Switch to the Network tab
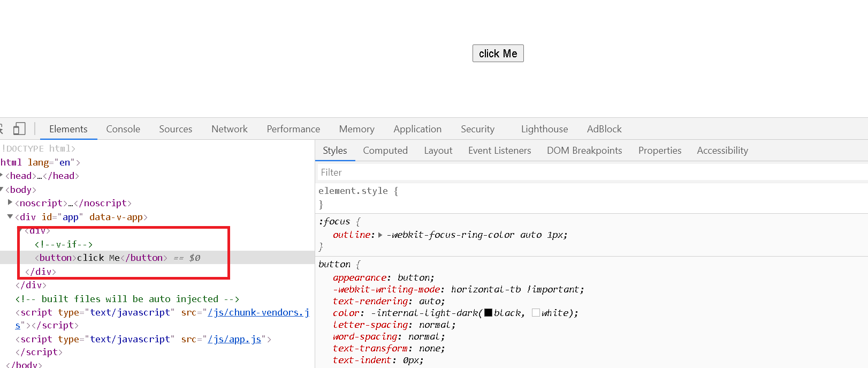Screen dimensions: 868x368 [230, 129]
